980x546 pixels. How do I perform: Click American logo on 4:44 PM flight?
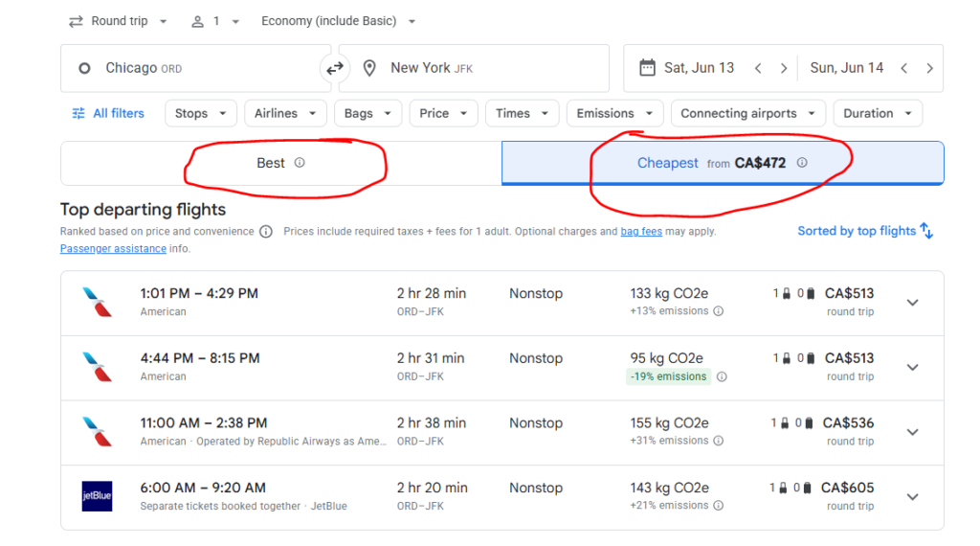tap(97, 367)
